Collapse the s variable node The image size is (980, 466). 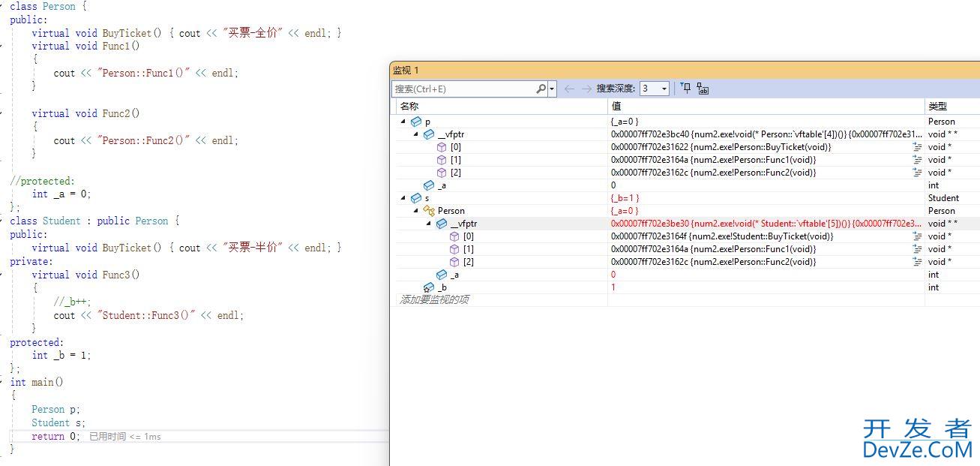pos(403,198)
